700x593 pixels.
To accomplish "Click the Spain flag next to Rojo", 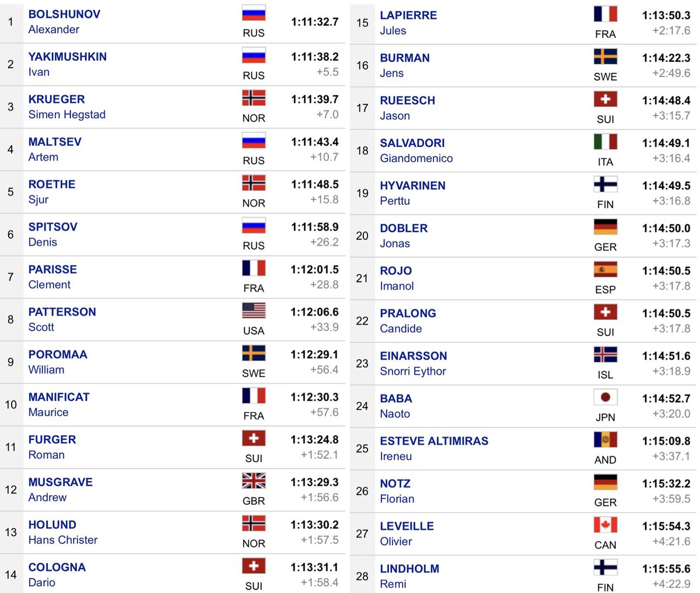I will pyautogui.click(x=605, y=270).
